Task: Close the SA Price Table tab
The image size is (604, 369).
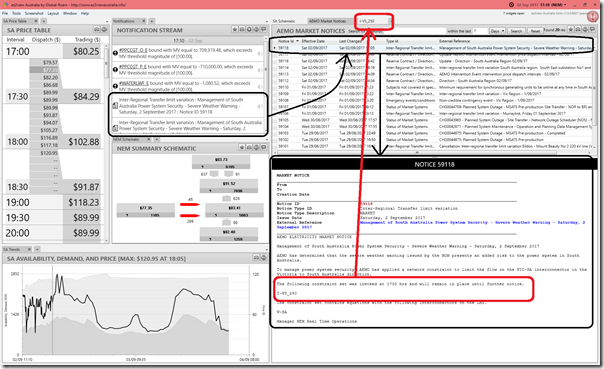Action: [x=36, y=21]
